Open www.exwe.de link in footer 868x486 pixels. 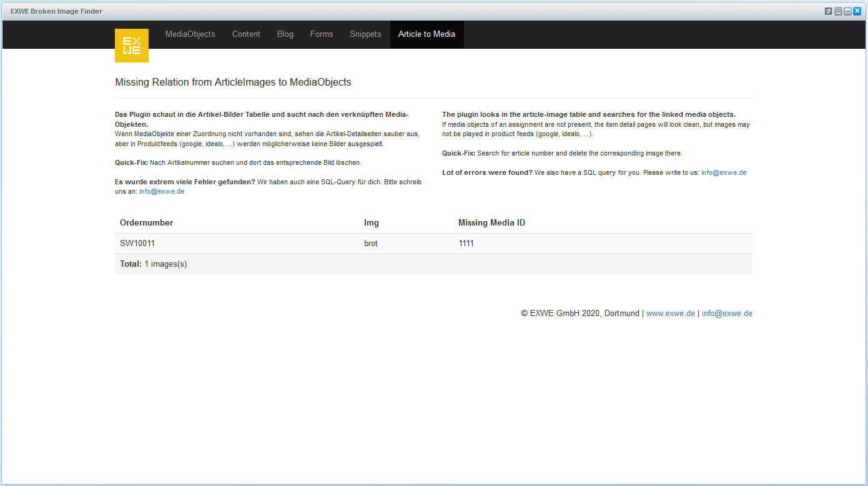[671, 314]
